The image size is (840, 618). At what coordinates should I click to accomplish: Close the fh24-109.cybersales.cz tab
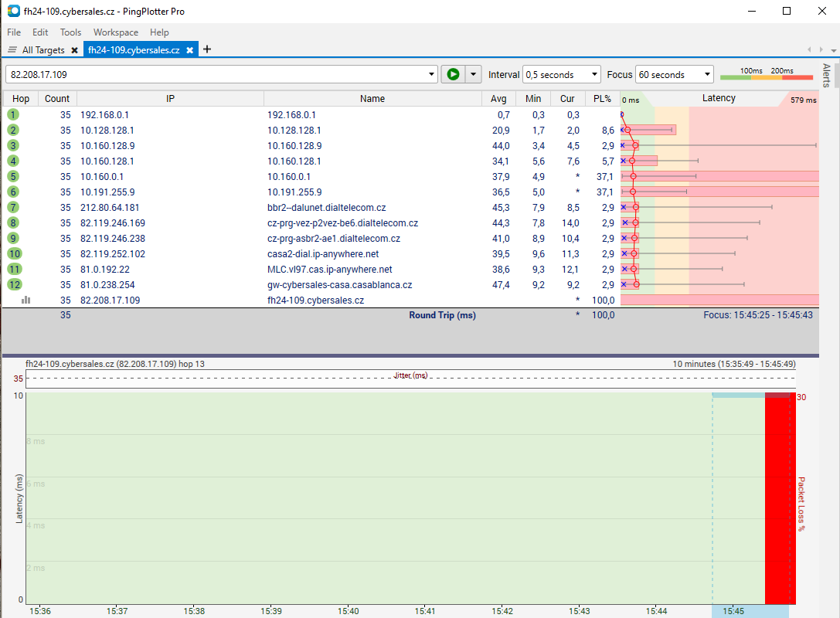click(x=189, y=50)
